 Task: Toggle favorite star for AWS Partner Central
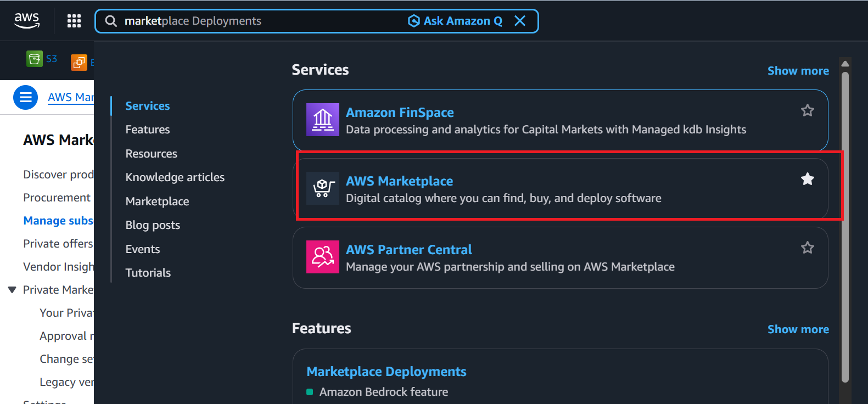(807, 248)
